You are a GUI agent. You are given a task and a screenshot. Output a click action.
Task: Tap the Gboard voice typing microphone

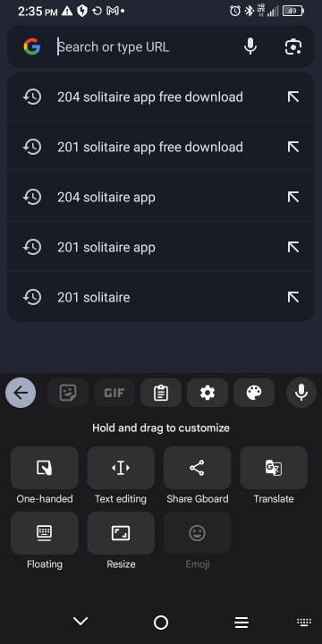[x=301, y=393]
